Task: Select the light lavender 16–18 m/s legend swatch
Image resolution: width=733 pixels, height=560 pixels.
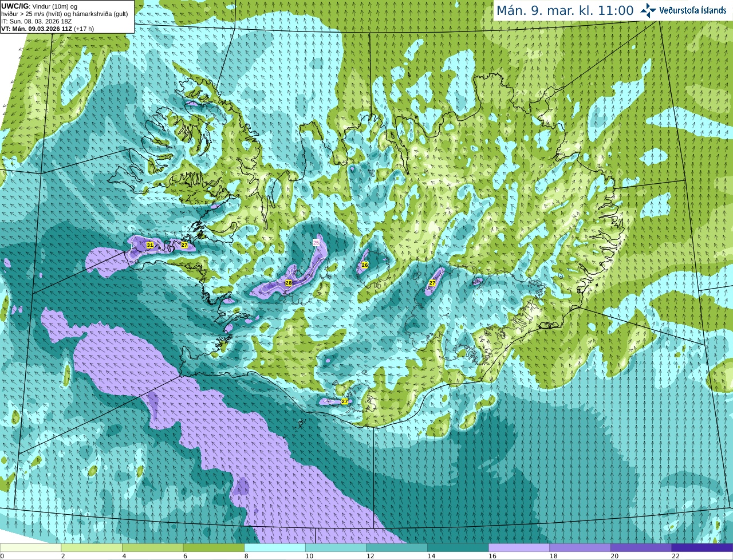Action: (x=519, y=547)
